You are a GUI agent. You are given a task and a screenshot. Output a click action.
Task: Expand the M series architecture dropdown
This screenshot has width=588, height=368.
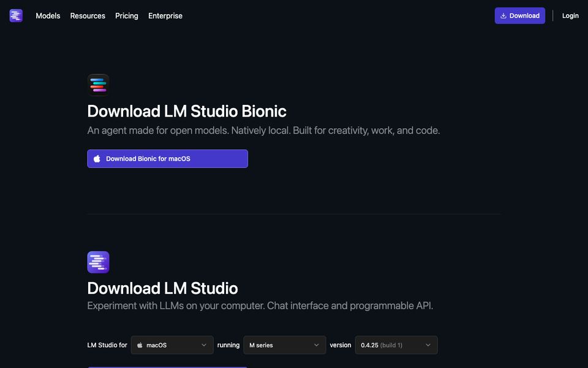(x=285, y=345)
